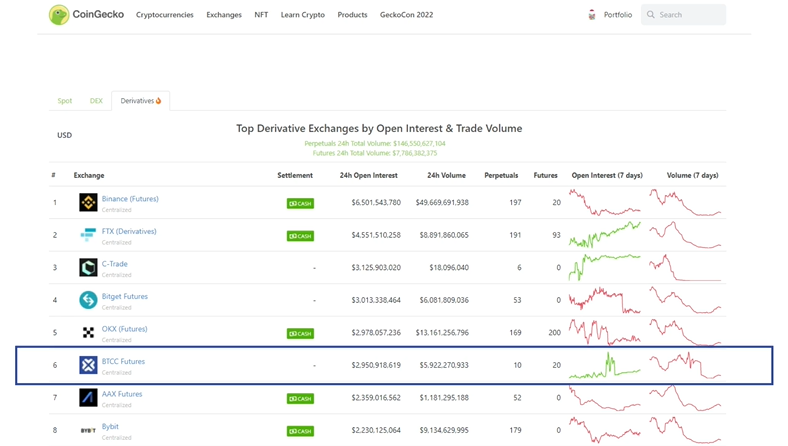Screen dimensions: 788x446
Task: Select the $6,501,543,780 open interest value
Action: (x=376, y=202)
